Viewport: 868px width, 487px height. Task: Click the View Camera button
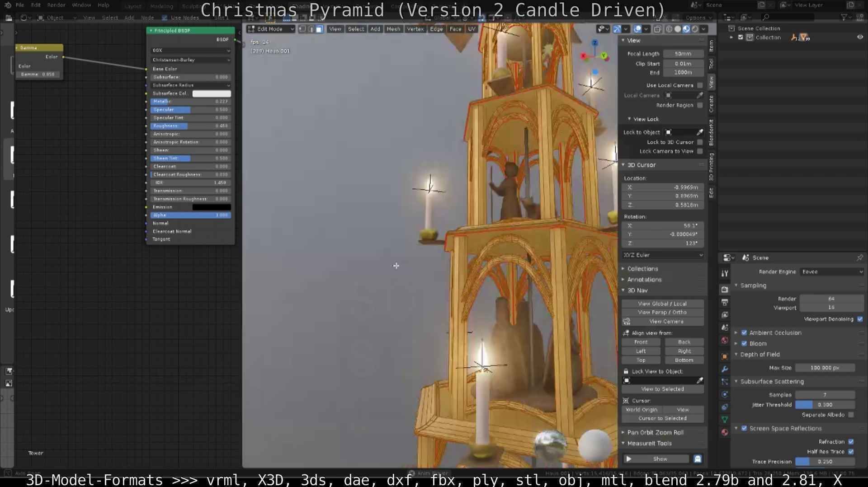666,321
